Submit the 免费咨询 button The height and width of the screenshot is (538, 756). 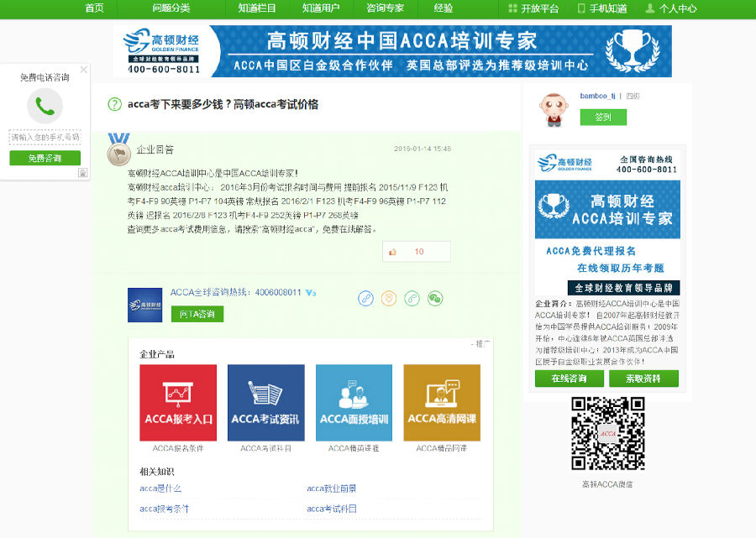[45, 158]
